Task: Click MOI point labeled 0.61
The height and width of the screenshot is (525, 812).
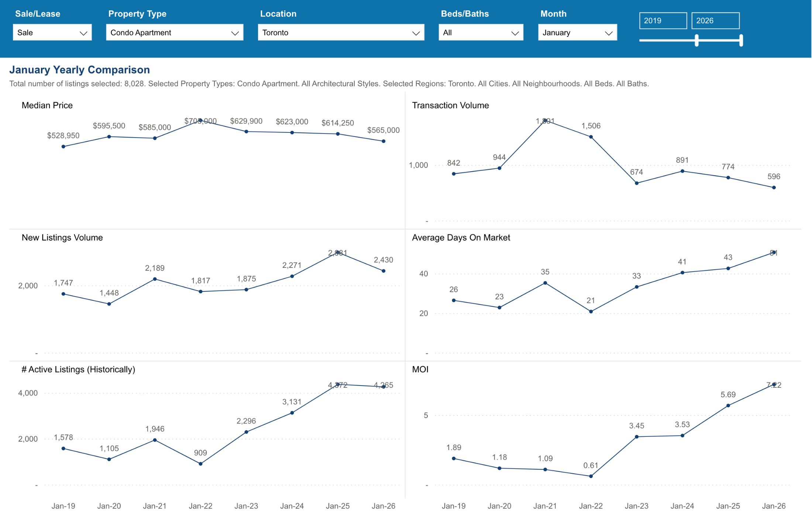Action: [x=591, y=476]
